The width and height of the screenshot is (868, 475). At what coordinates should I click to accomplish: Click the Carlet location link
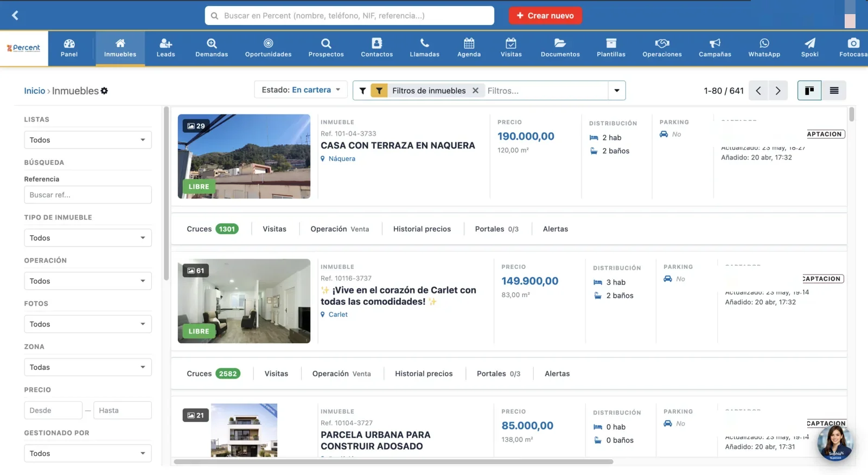click(338, 314)
